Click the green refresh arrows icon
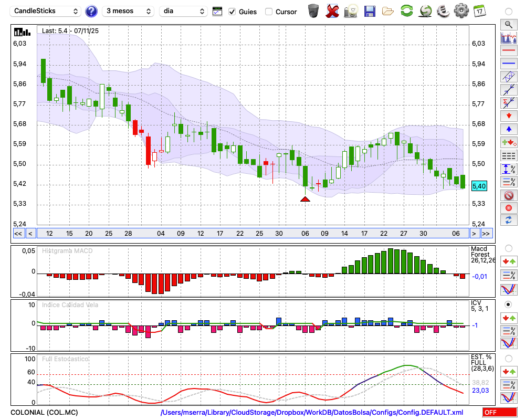The height and width of the screenshot is (420, 525). (x=406, y=11)
